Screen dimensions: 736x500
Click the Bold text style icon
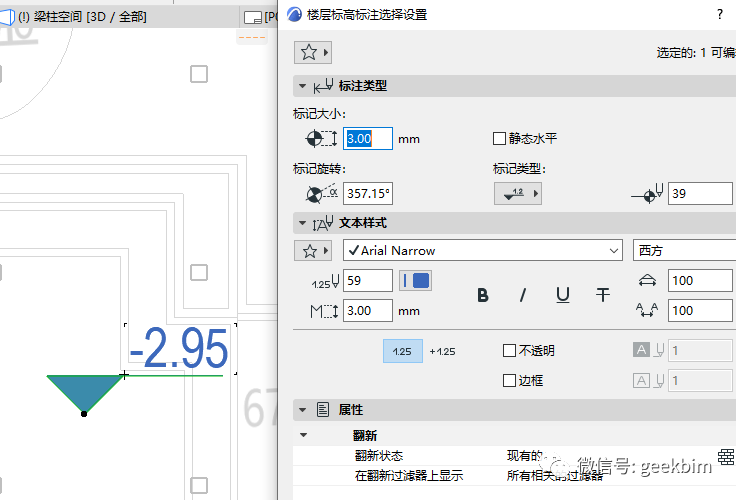pyautogui.click(x=483, y=295)
